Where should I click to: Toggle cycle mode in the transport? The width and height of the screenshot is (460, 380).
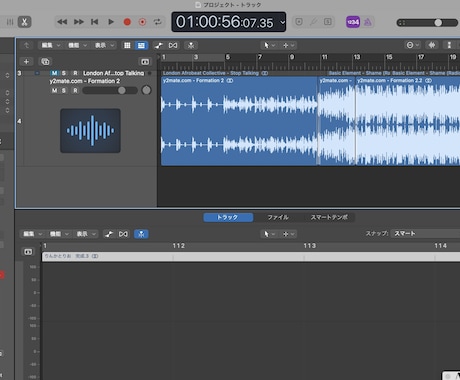pyautogui.click(x=158, y=22)
